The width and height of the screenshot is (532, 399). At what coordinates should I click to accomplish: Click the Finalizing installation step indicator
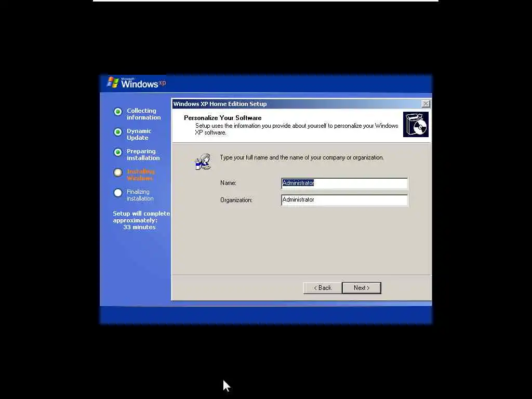pyautogui.click(x=118, y=193)
